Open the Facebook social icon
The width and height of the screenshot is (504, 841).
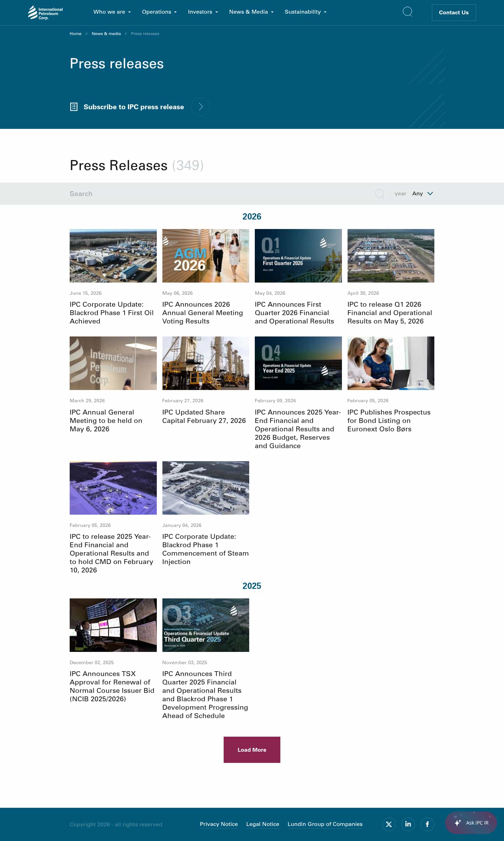[427, 824]
